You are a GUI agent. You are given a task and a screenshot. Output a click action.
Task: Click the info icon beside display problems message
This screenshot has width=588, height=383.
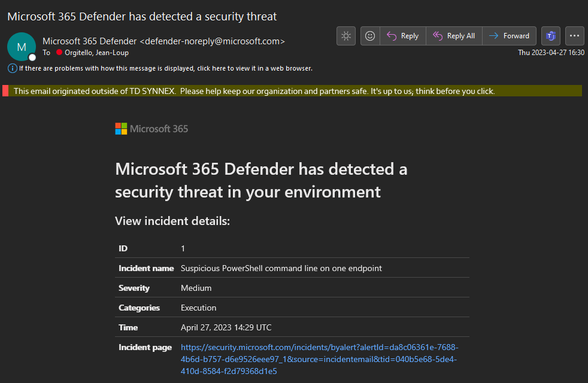[13, 68]
